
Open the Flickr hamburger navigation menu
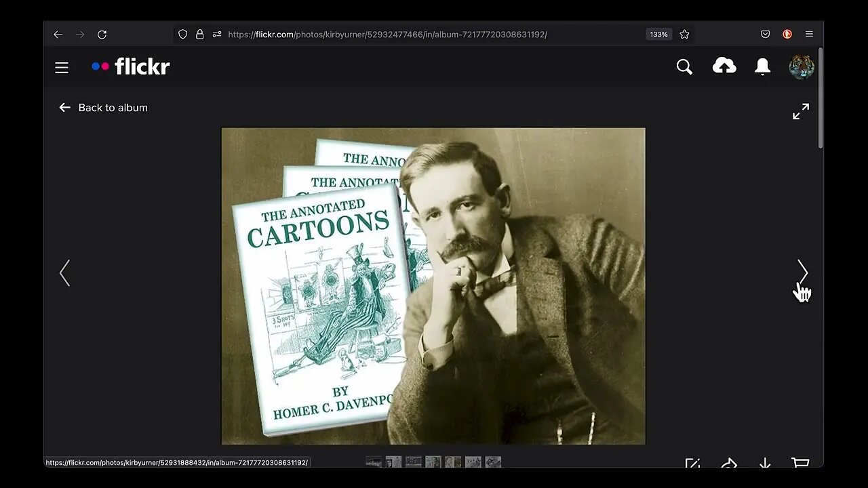(x=62, y=67)
